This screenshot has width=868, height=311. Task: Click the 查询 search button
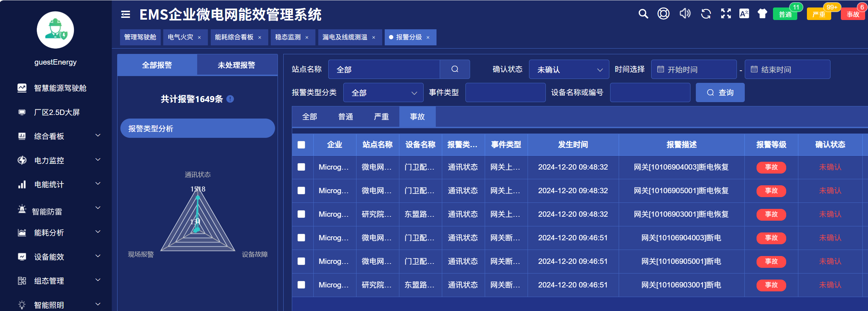click(x=720, y=93)
